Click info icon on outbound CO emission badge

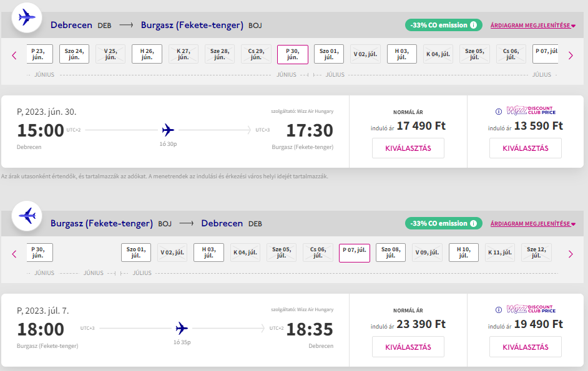(474, 25)
